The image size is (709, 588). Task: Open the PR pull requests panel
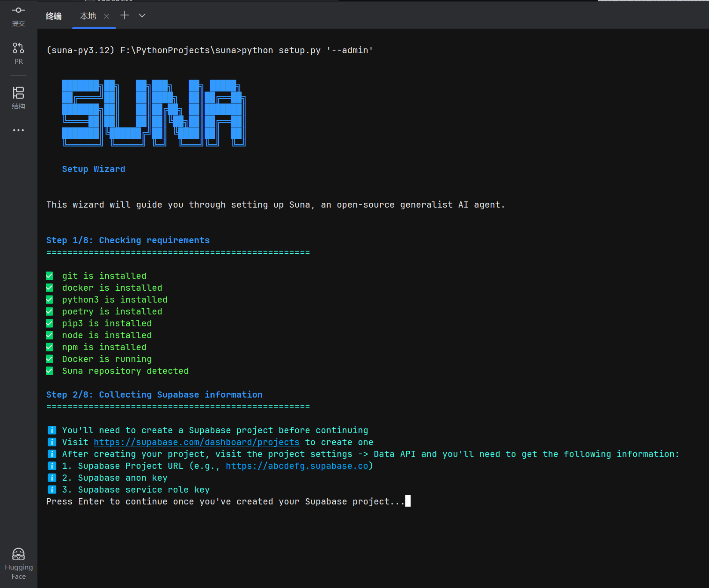(x=18, y=53)
